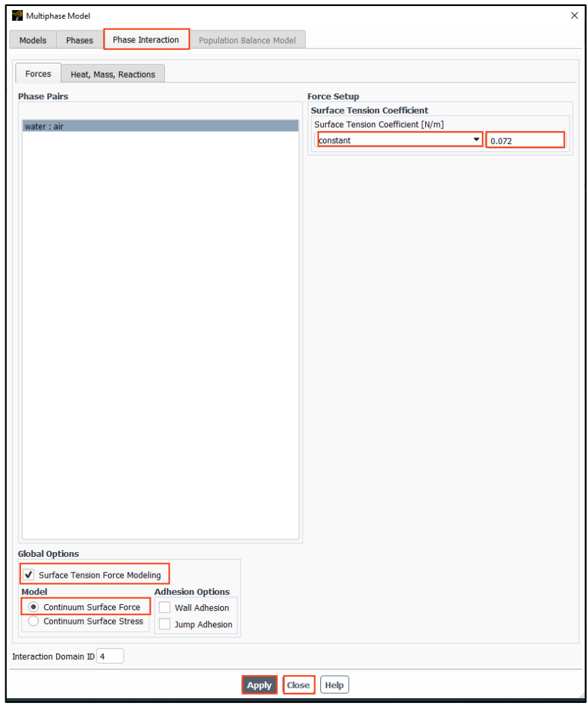
Task: Open the Population Balance Model tab
Action: [247, 40]
